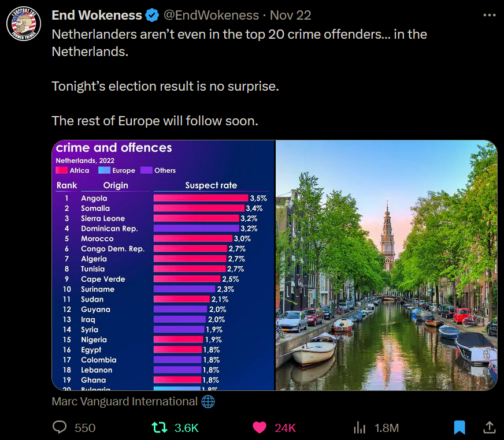Click the 1.8M views count
Image resolution: width=504 pixels, height=440 pixels.
click(x=387, y=428)
